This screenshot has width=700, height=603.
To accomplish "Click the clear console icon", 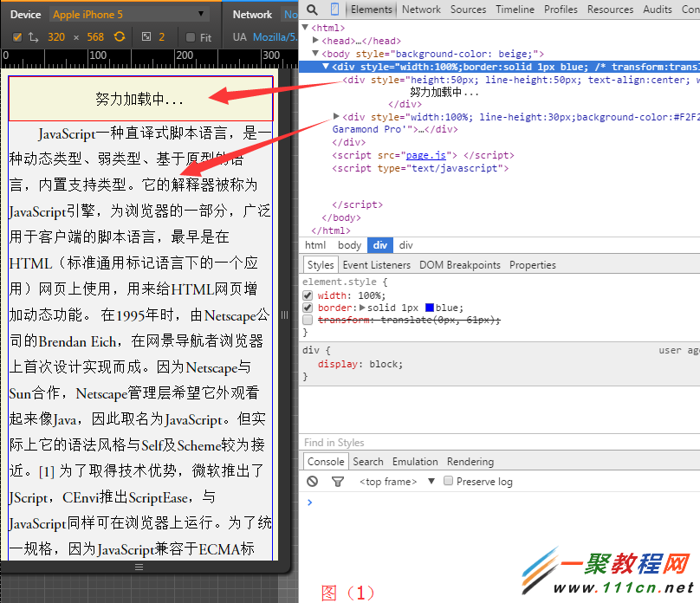I will tap(313, 481).
